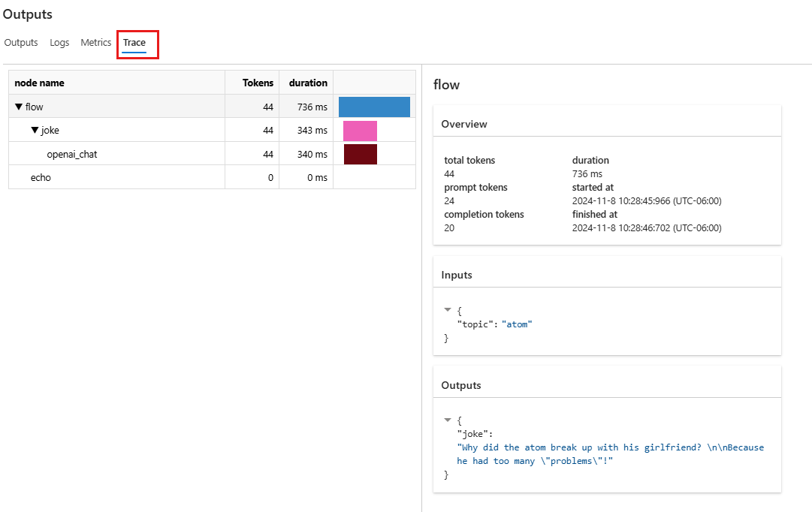Select the echo node row
This screenshot has width=812, height=512.
point(40,178)
